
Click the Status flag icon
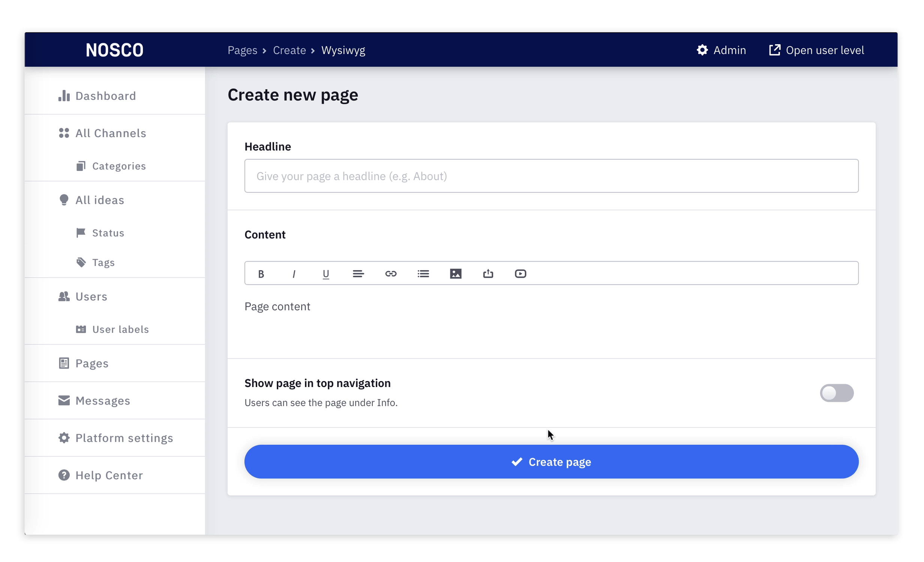(x=81, y=233)
